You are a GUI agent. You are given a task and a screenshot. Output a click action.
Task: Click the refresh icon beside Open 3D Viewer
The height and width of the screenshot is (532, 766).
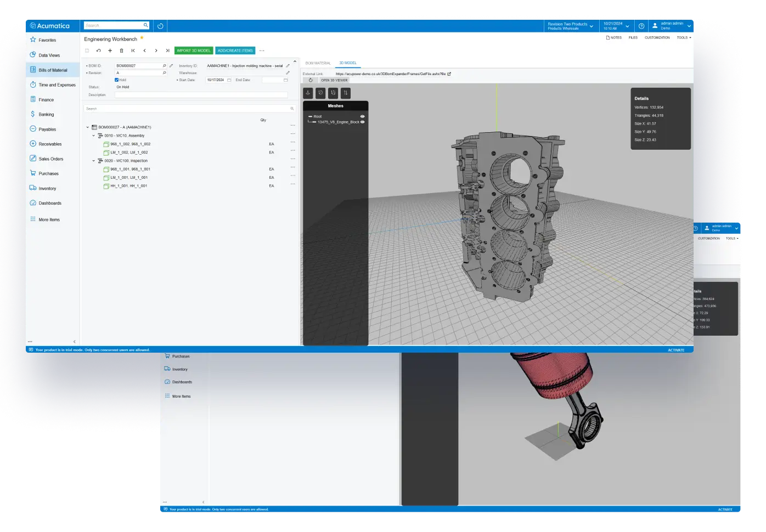pyautogui.click(x=310, y=80)
